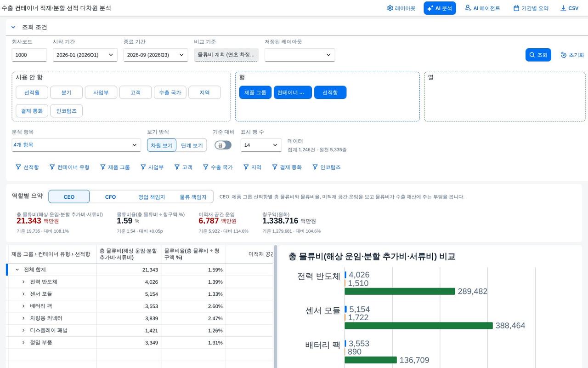
Task: Select the 영업 책임자 tab
Action: [x=152, y=197]
